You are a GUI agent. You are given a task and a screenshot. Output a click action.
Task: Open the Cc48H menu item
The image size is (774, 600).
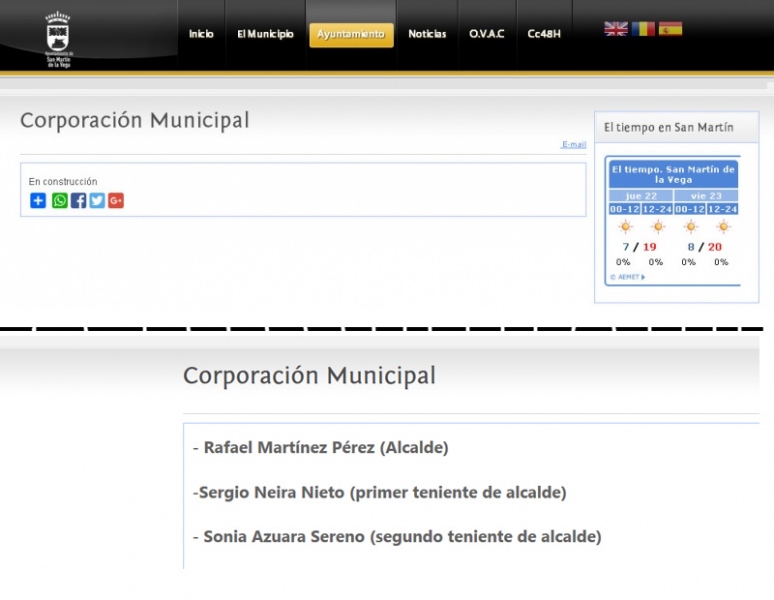pos(544,34)
